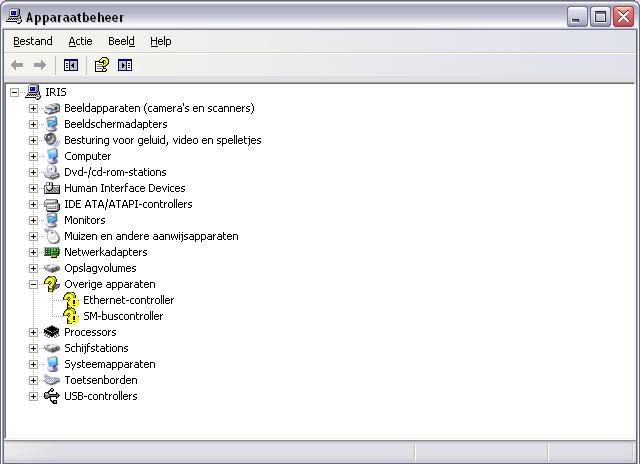The height and width of the screenshot is (464, 640).
Task: Select the Netwerkadapters label
Action: point(106,252)
